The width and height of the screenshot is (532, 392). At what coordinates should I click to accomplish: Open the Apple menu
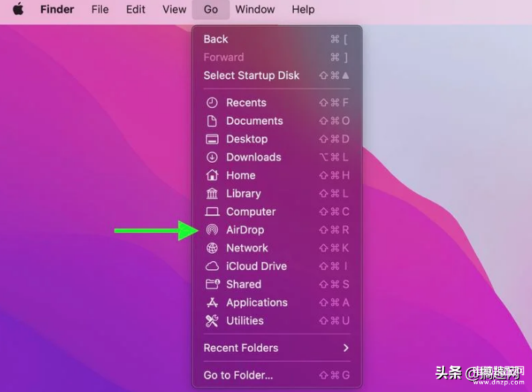18,10
